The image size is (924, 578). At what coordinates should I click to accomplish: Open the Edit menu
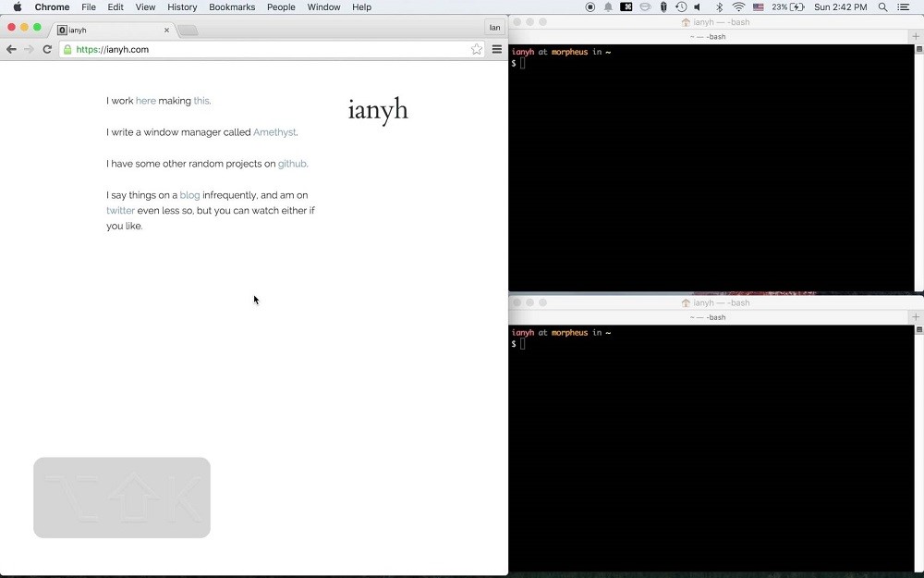115,7
